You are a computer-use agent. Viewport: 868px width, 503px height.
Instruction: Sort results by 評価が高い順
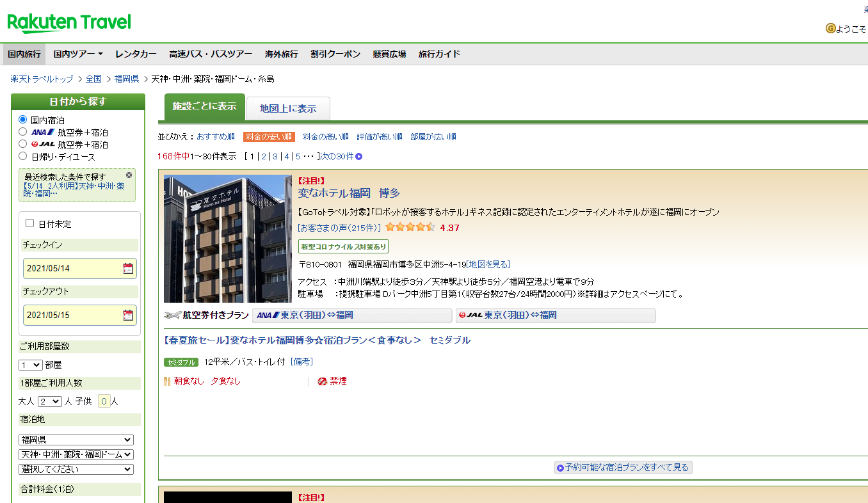tap(380, 137)
